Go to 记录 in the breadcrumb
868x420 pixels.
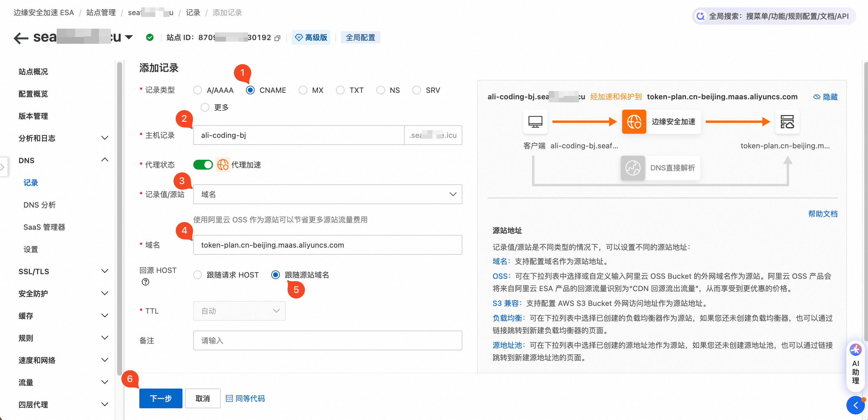(x=193, y=13)
